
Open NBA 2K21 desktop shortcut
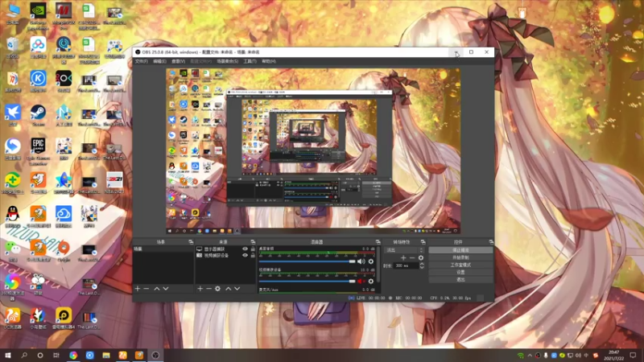114,183
